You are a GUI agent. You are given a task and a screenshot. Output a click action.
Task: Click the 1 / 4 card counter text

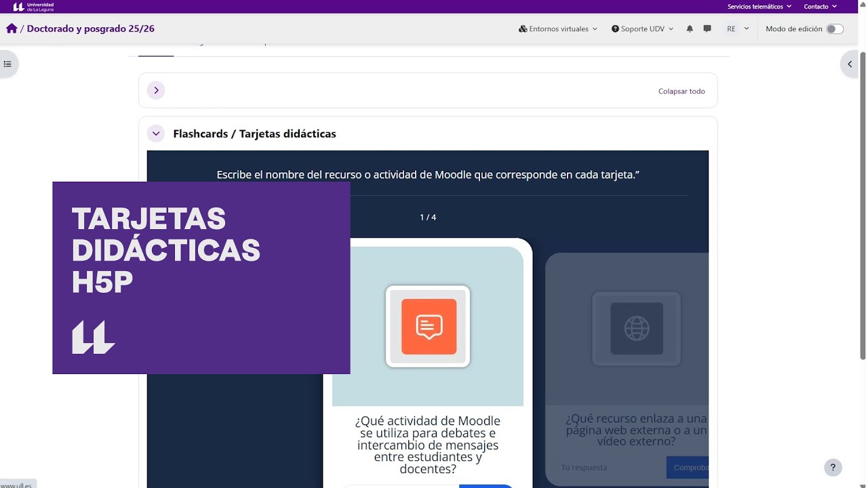coord(428,217)
